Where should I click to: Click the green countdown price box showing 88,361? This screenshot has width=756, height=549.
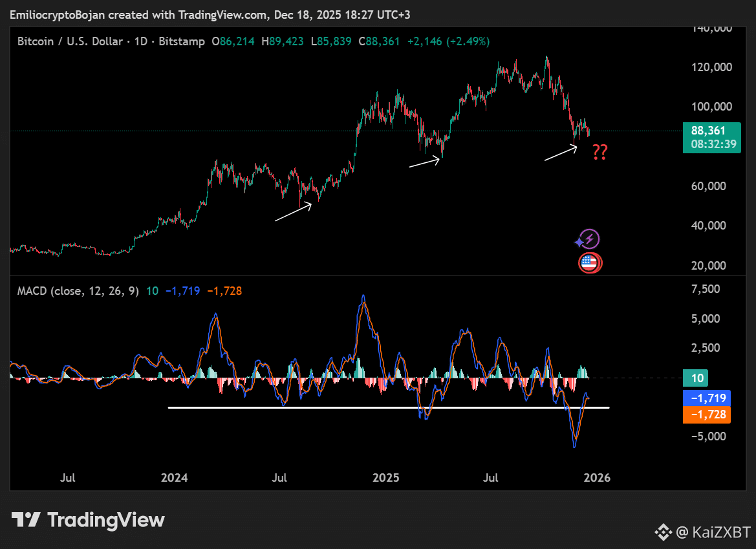point(711,138)
